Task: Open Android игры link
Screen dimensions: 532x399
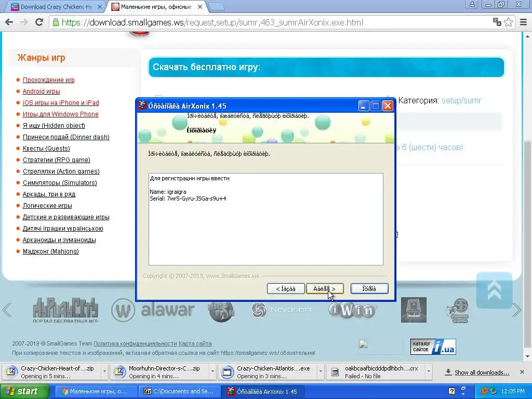Action: click(x=41, y=91)
